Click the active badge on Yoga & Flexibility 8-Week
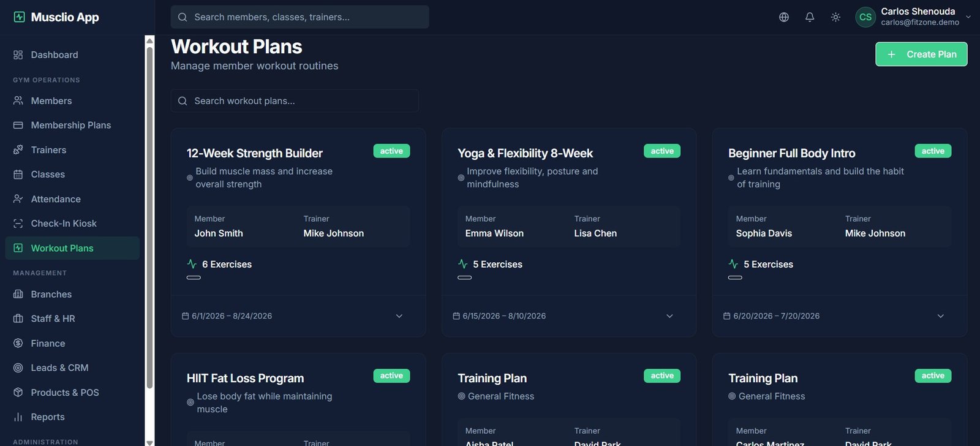 point(662,151)
